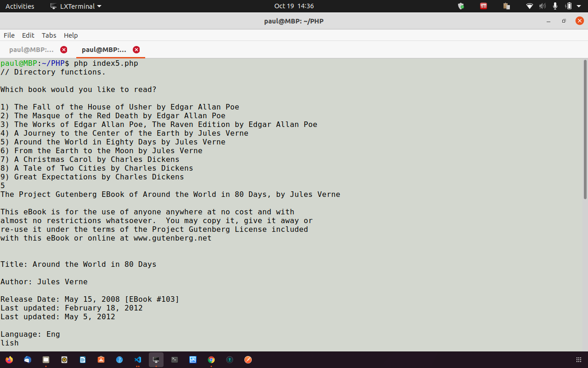Click the 'Language: Eng' line
588x368 pixels.
[x=30, y=334]
